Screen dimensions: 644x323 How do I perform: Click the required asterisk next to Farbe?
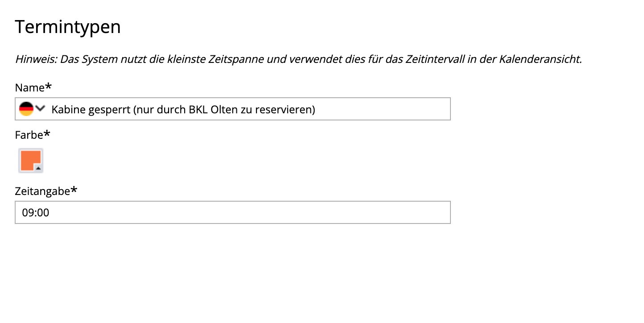click(47, 134)
